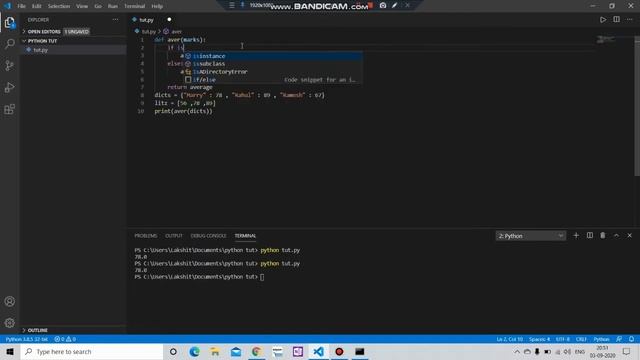Open the View menu
The width and height of the screenshot is (640, 360).
82,6
